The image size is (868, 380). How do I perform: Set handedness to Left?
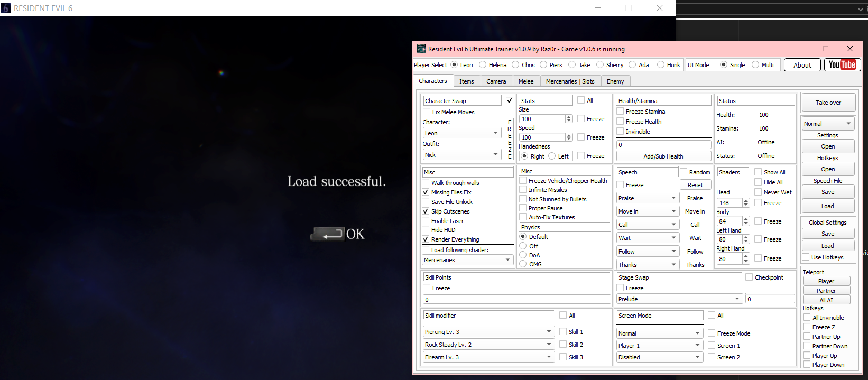(552, 156)
